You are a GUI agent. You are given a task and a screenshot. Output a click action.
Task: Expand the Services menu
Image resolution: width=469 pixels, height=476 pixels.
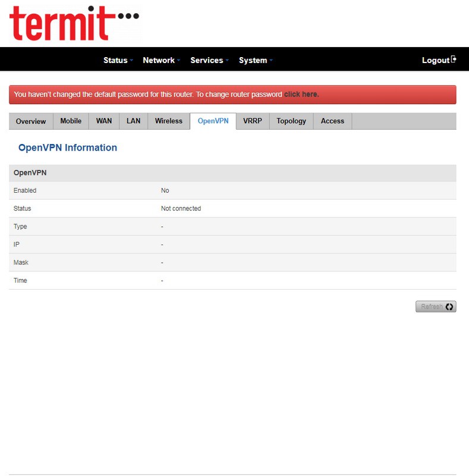point(209,60)
